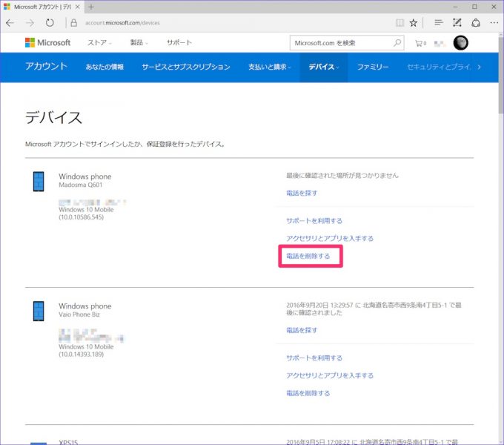Open the Edge Hub icon
Image resolution: width=504 pixels, height=445 pixels.
click(439, 22)
